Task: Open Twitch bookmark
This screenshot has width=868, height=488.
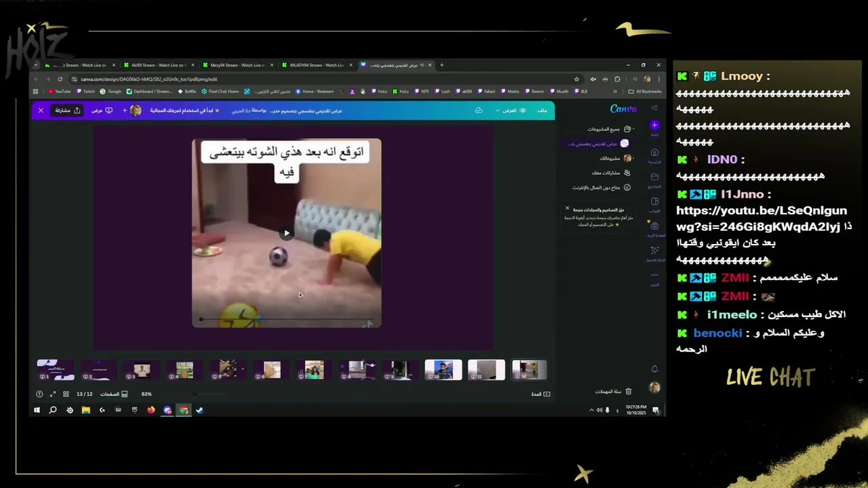Action: click(85, 91)
